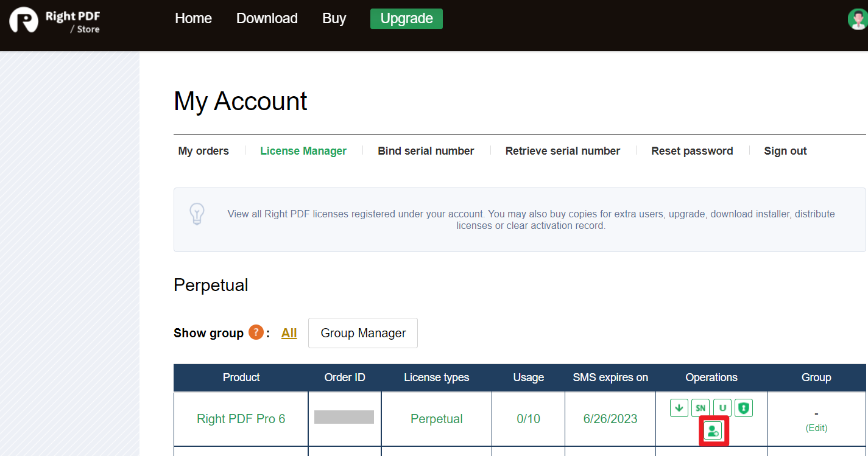Click the Perpetual license type cell
The width and height of the screenshot is (868, 456).
[437, 419]
